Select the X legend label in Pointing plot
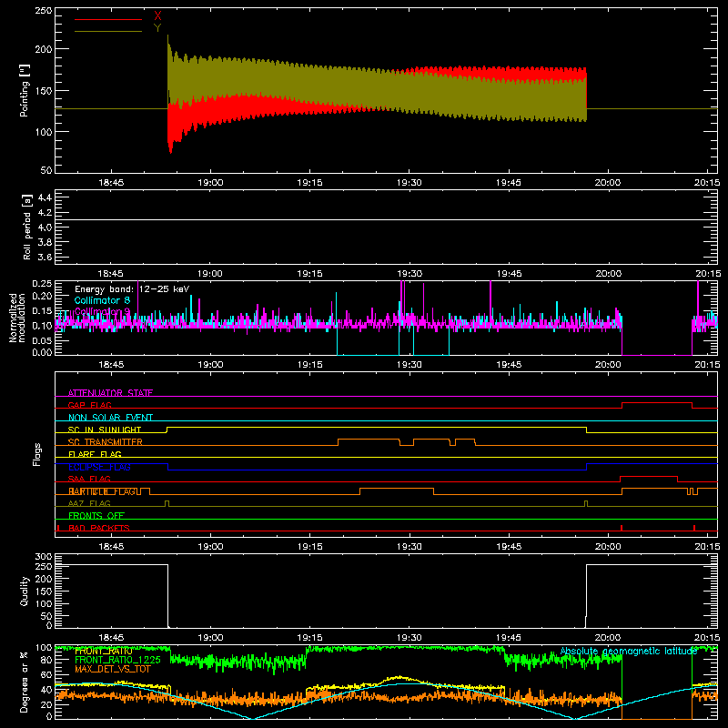 click(157, 16)
